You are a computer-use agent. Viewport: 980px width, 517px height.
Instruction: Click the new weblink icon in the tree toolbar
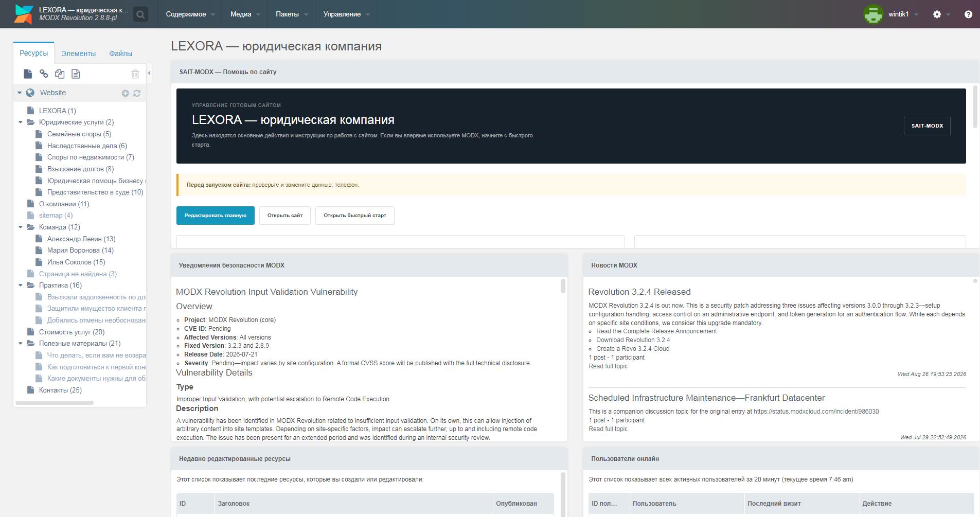click(44, 74)
